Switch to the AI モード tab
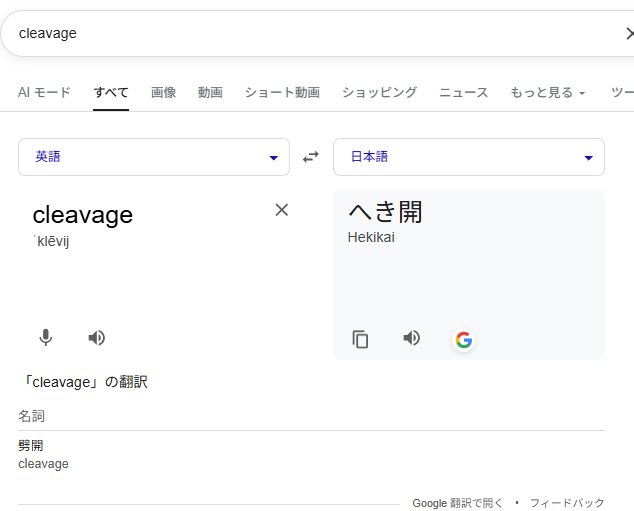The image size is (634, 511). click(x=44, y=93)
